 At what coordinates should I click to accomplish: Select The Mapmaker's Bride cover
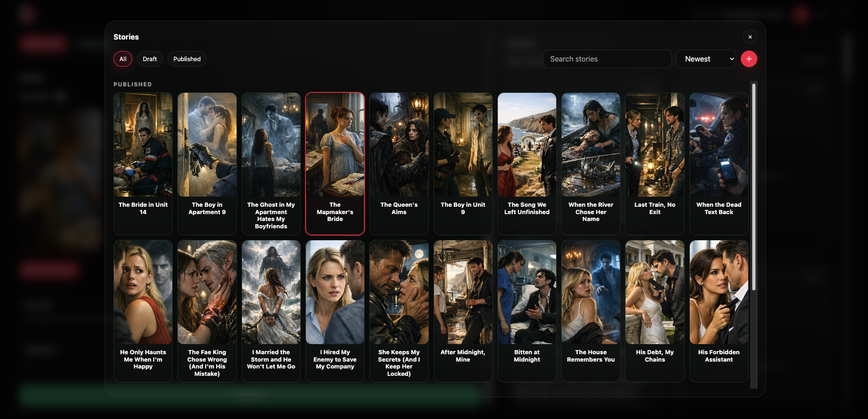(x=335, y=145)
